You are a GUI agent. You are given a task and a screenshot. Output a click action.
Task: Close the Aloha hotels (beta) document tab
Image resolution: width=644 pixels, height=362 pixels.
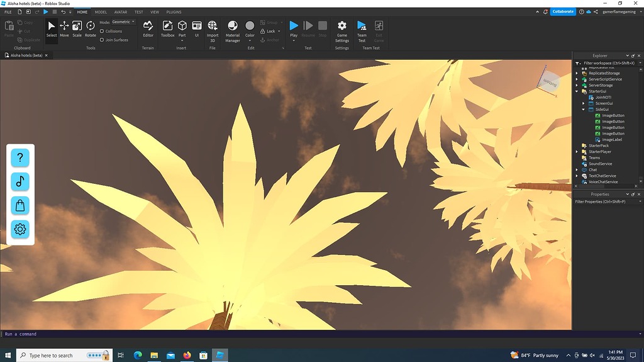[46, 55]
